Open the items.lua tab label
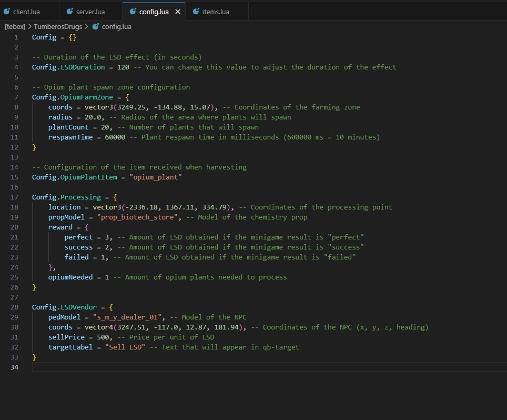 [x=216, y=12]
